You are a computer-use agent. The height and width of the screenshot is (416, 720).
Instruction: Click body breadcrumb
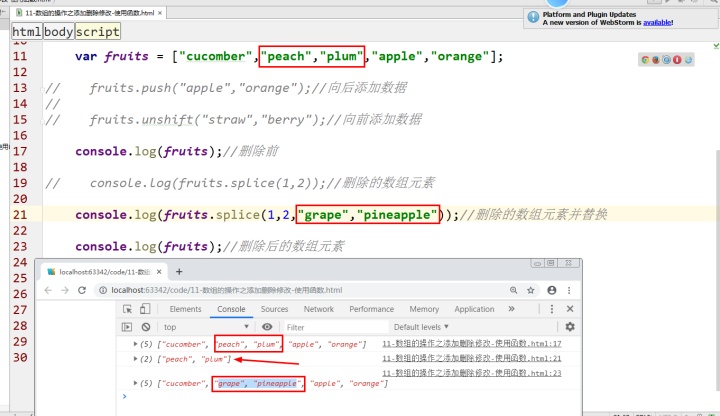pyautogui.click(x=58, y=32)
